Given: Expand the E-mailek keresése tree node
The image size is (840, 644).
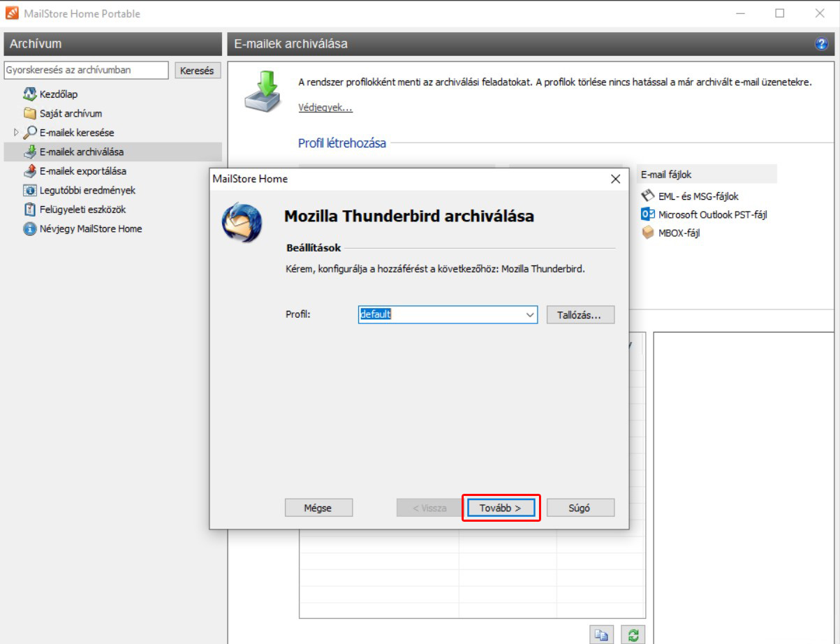Looking at the screenshot, I should (x=15, y=132).
